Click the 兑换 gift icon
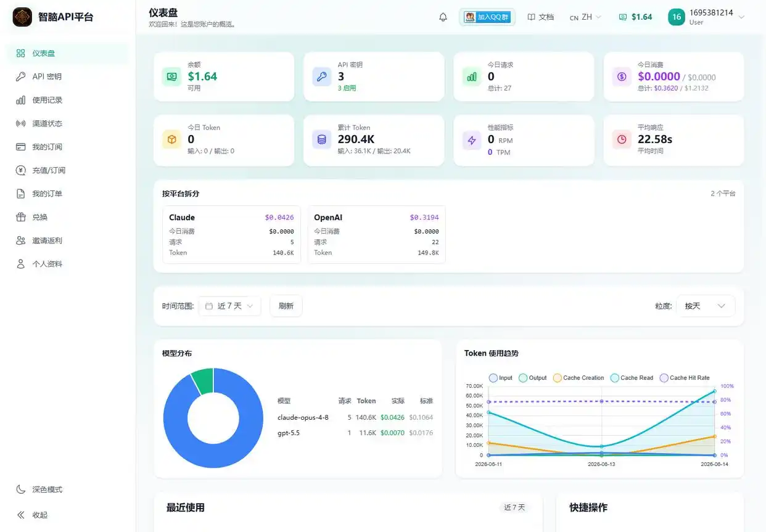Screen dimensions: 766x532 [20, 217]
